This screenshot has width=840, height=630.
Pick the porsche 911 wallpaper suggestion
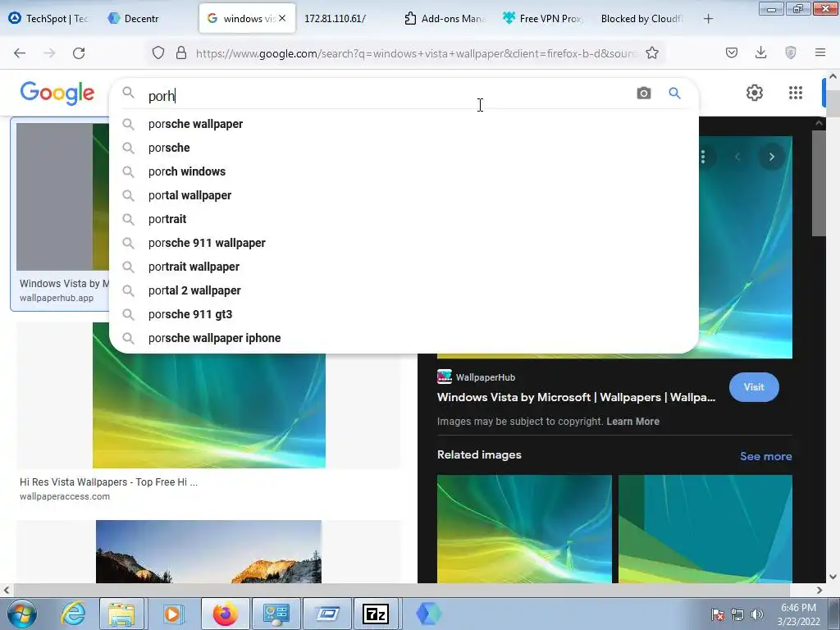click(404, 243)
